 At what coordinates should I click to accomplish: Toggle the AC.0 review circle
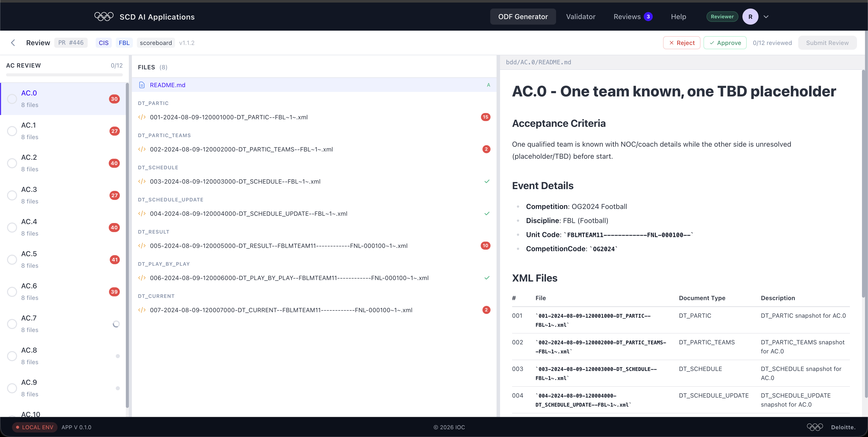click(12, 99)
